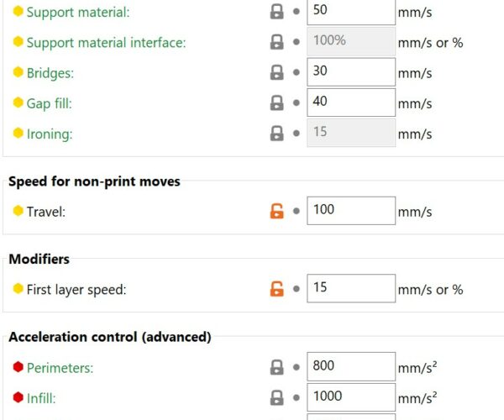Click the Perimeters acceleration label
Image resolution: width=504 pixels, height=420 pixels.
click(60, 368)
